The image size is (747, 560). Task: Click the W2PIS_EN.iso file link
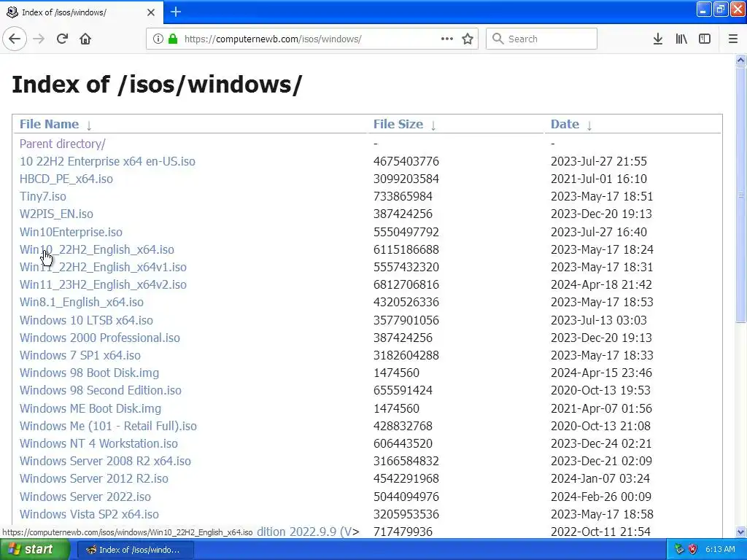pyautogui.click(x=56, y=214)
